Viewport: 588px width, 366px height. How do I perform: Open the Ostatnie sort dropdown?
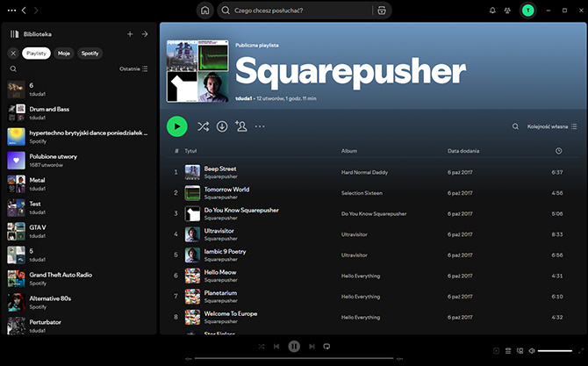click(x=133, y=69)
